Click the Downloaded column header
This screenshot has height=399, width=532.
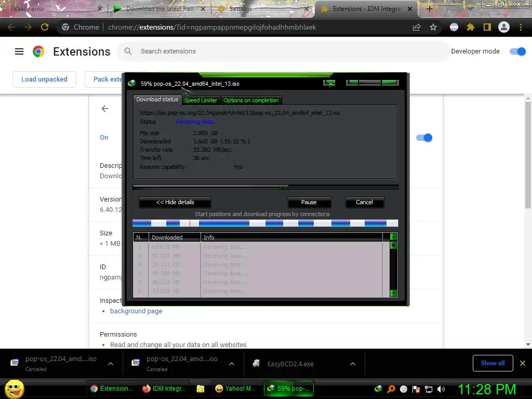pyautogui.click(x=175, y=237)
